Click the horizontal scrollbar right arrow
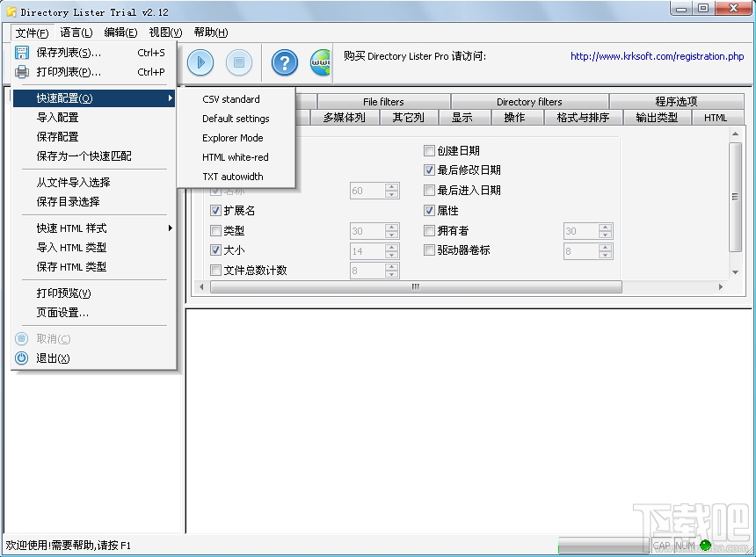 (x=720, y=286)
